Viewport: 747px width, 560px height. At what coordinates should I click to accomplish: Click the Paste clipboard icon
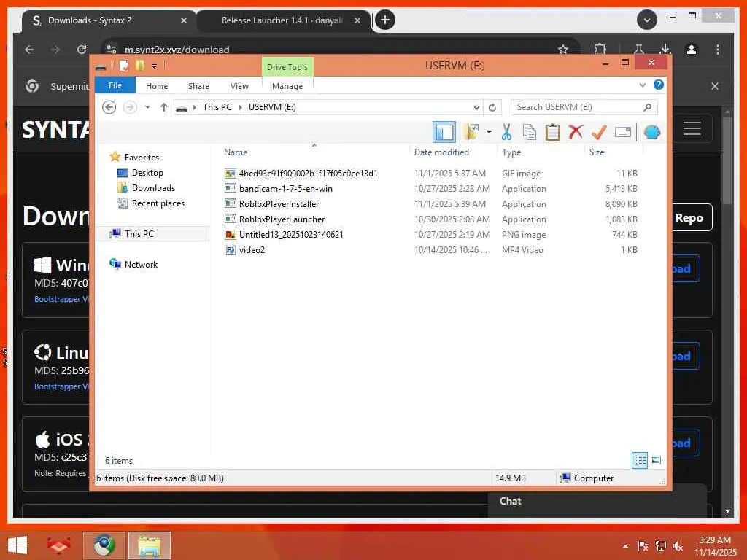pos(552,132)
